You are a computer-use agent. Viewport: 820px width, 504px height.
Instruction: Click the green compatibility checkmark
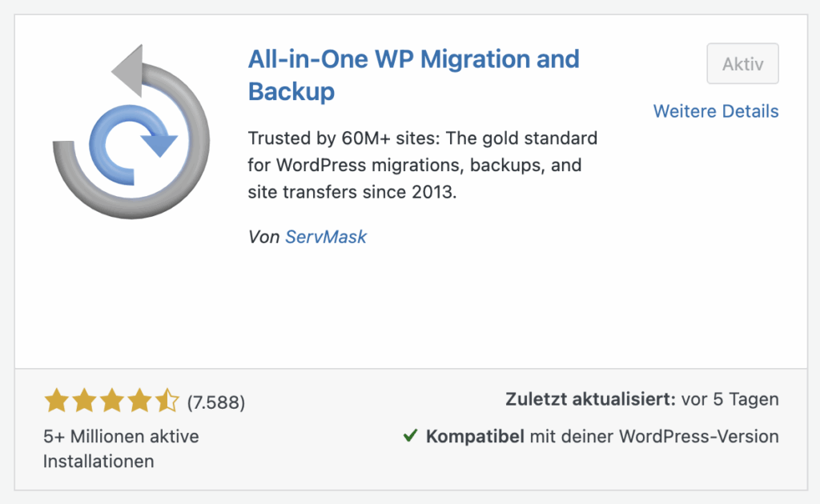click(410, 437)
